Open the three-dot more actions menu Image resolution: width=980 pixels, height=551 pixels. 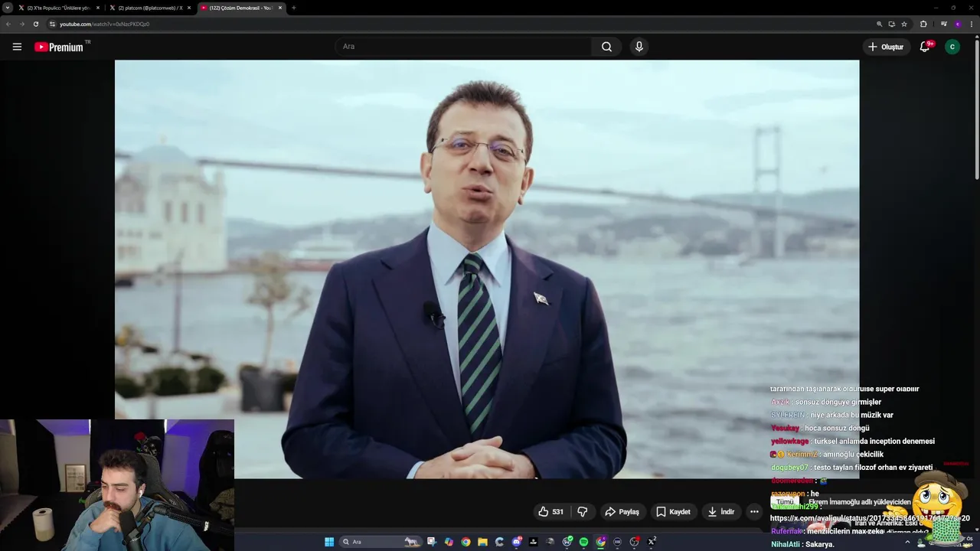point(754,512)
